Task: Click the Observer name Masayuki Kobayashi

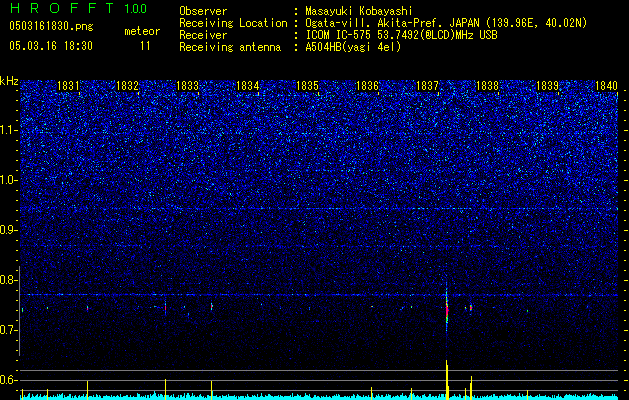Action: pos(358,11)
